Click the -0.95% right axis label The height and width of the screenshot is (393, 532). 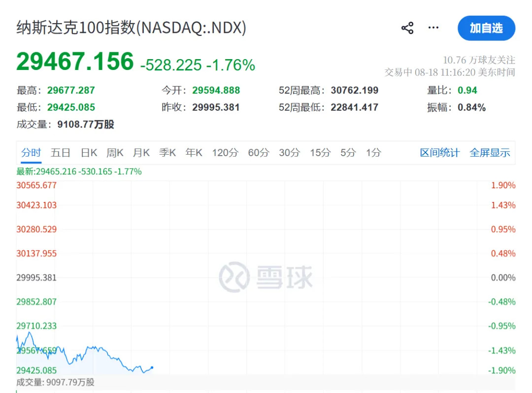coord(501,326)
